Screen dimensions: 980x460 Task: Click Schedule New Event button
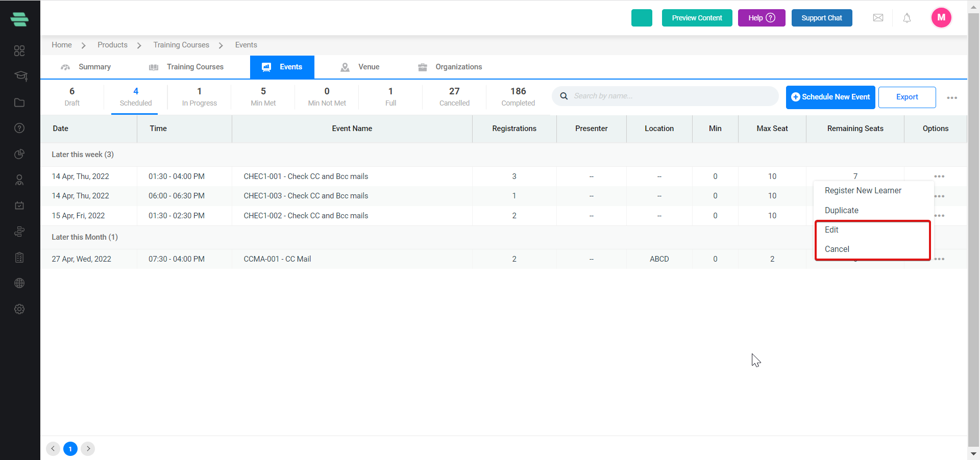[830, 97]
